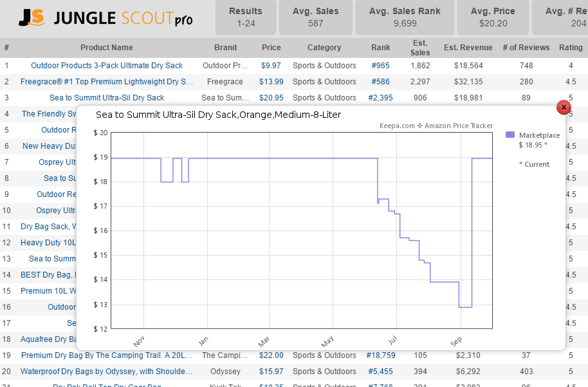Open Outdoor Products 3-Pack Ultimate Dry Sack
Screen dimensions: 588x387
pos(107,66)
